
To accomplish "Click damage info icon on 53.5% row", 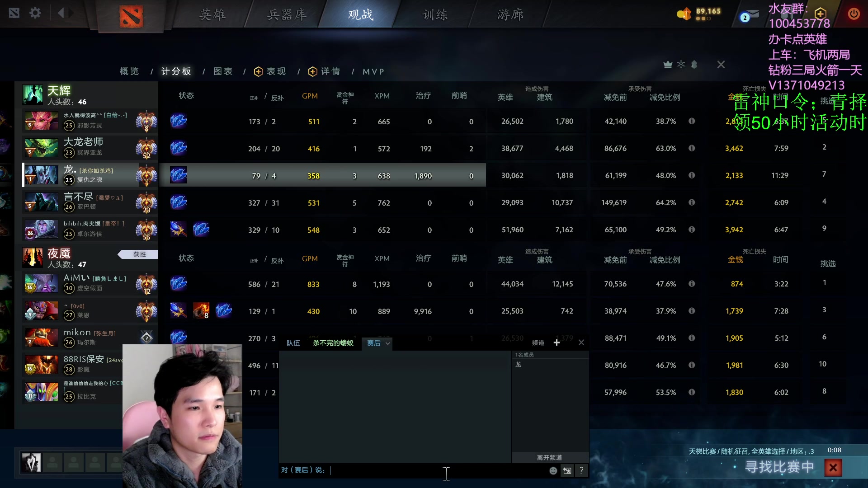I will coord(692,392).
